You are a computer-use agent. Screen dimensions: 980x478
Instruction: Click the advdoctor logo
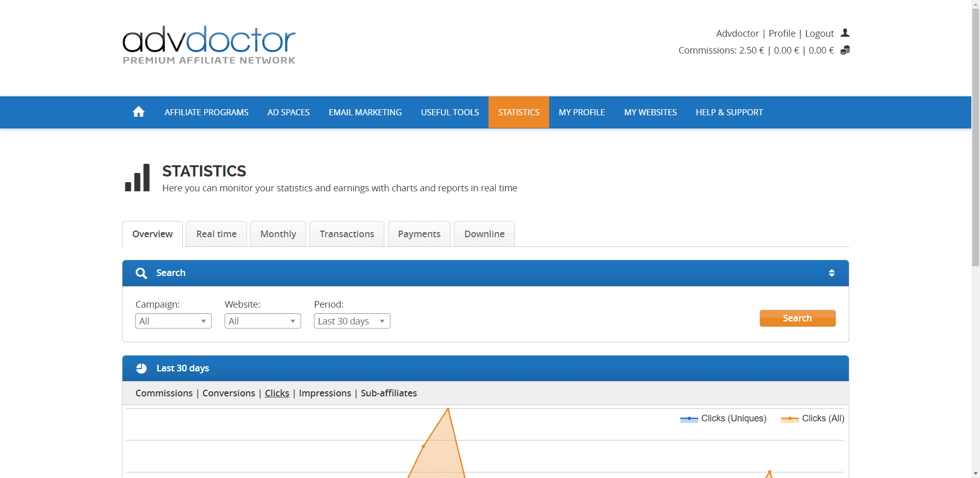(209, 45)
